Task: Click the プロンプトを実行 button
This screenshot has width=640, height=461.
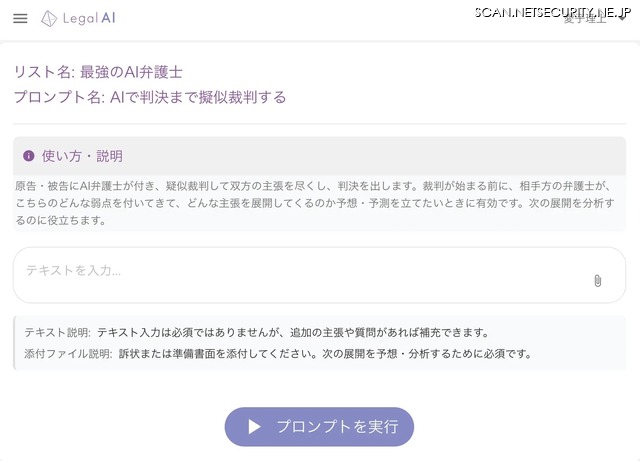Action: (319, 427)
